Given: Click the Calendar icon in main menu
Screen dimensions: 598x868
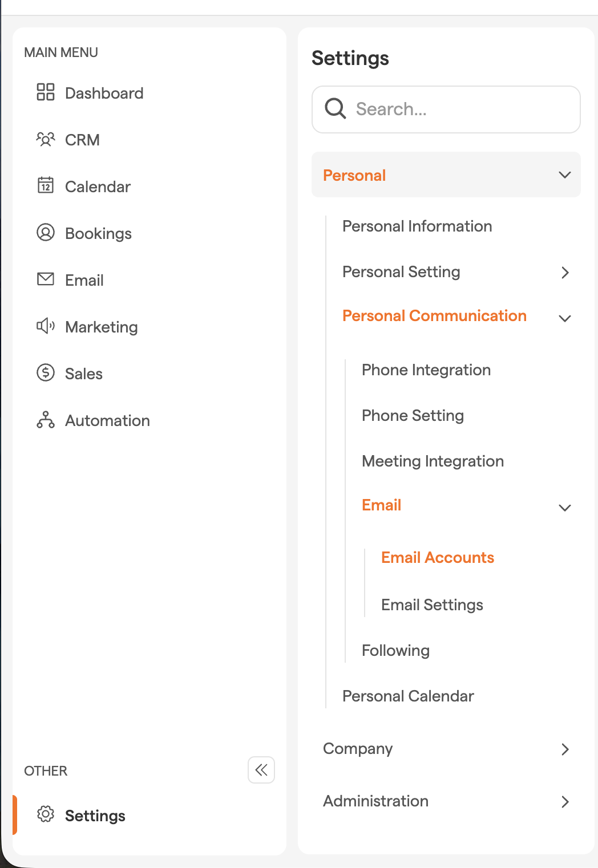Looking at the screenshot, I should point(46,186).
